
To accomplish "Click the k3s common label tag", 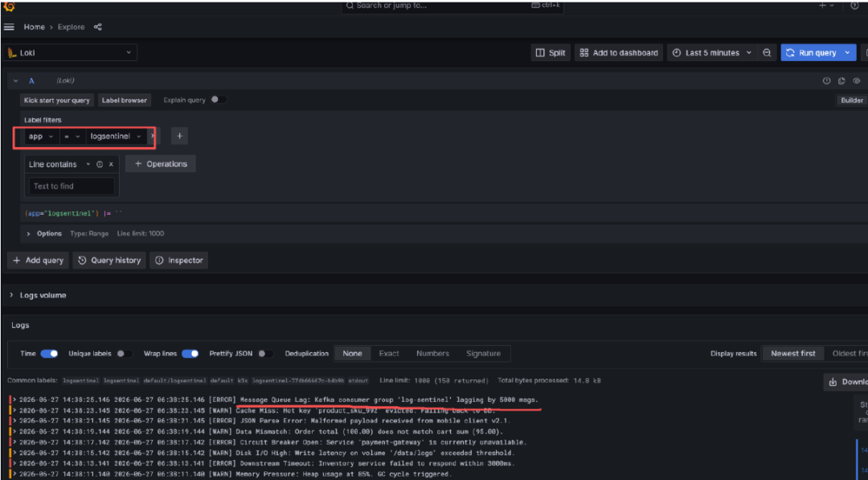I will click(243, 381).
